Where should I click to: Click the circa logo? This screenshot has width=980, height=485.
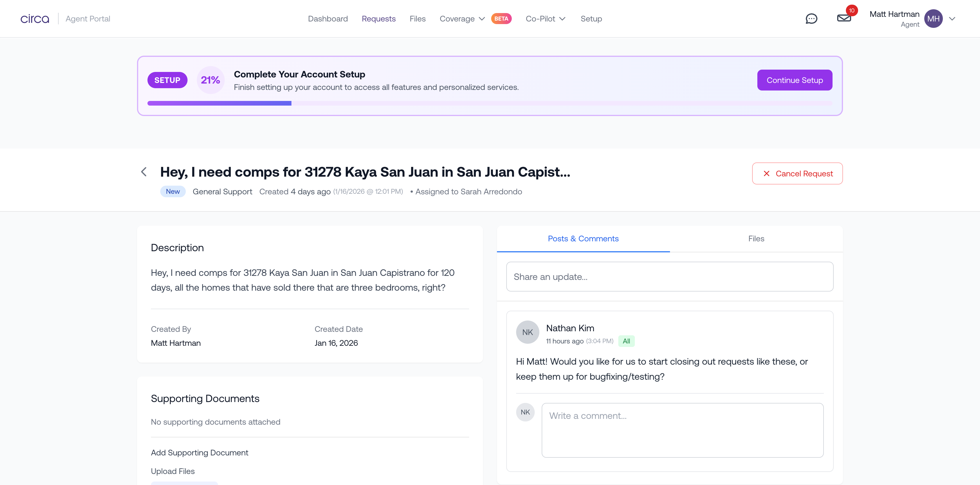35,19
